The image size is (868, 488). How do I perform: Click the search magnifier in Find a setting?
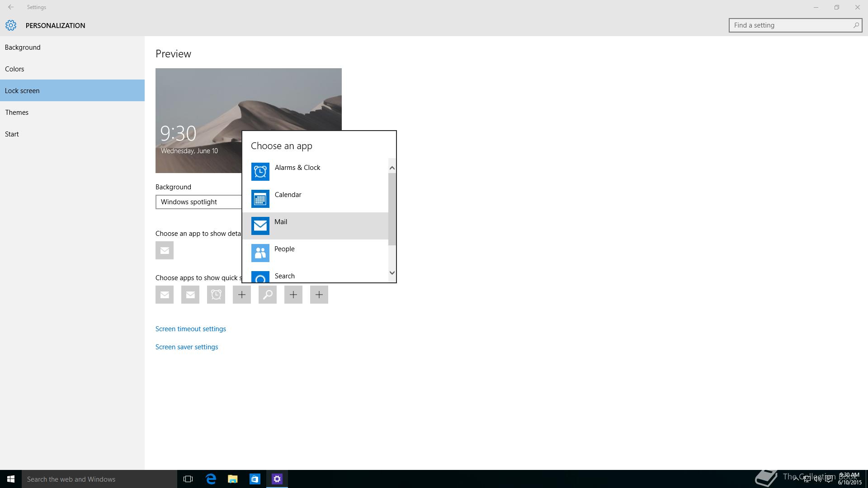pos(856,25)
